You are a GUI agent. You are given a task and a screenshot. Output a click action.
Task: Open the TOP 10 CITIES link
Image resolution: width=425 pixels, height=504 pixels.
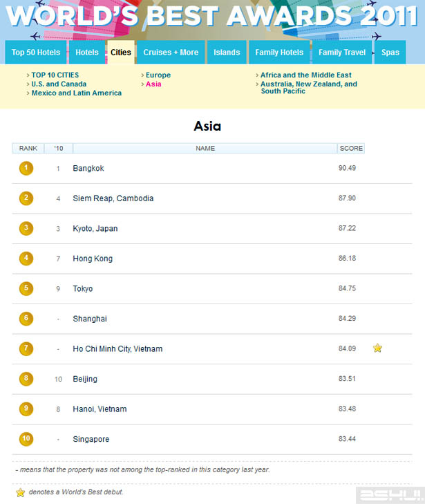coord(55,75)
